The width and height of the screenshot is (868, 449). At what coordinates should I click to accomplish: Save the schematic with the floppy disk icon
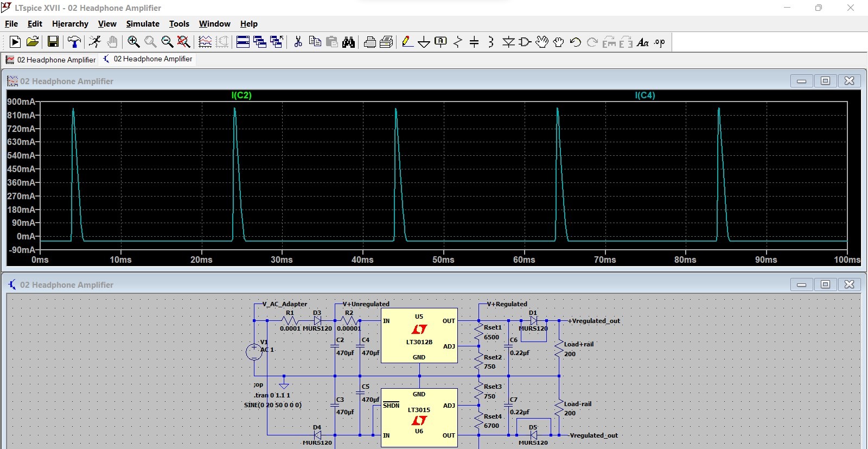[53, 42]
